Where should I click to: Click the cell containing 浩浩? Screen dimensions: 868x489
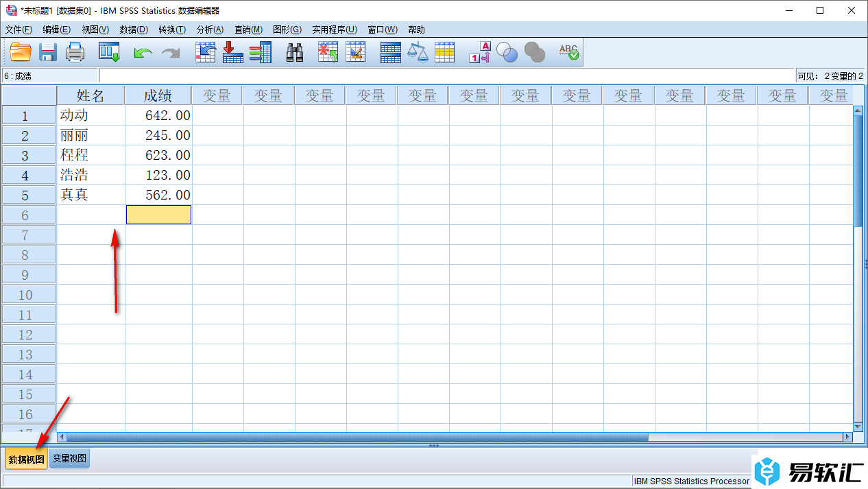tap(91, 175)
